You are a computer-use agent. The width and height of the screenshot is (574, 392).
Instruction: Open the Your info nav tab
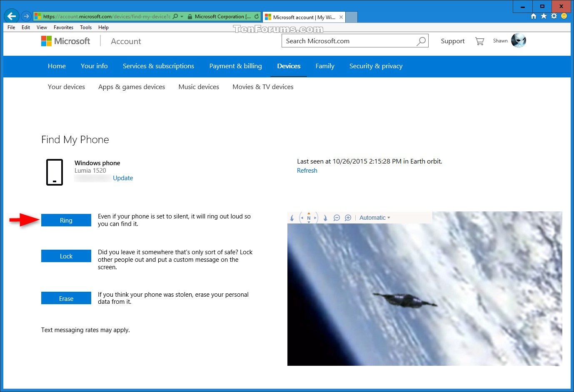click(94, 66)
